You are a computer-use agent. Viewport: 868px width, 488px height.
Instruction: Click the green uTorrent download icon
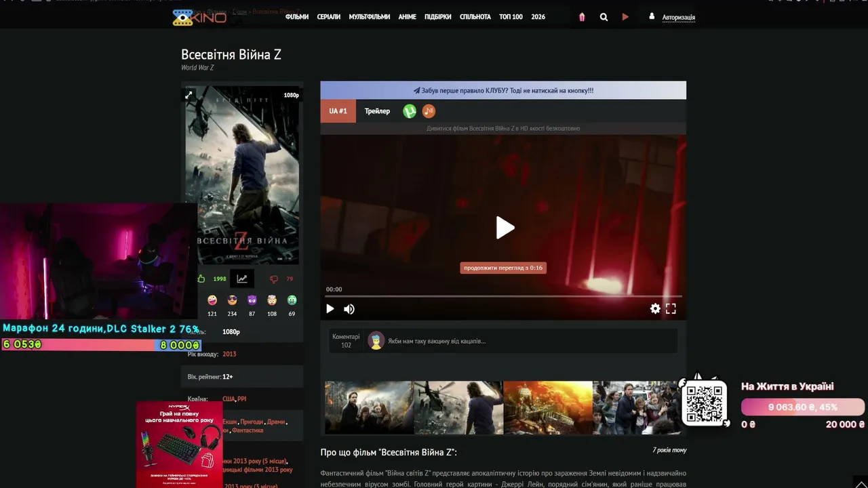click(x=410, y=111)
